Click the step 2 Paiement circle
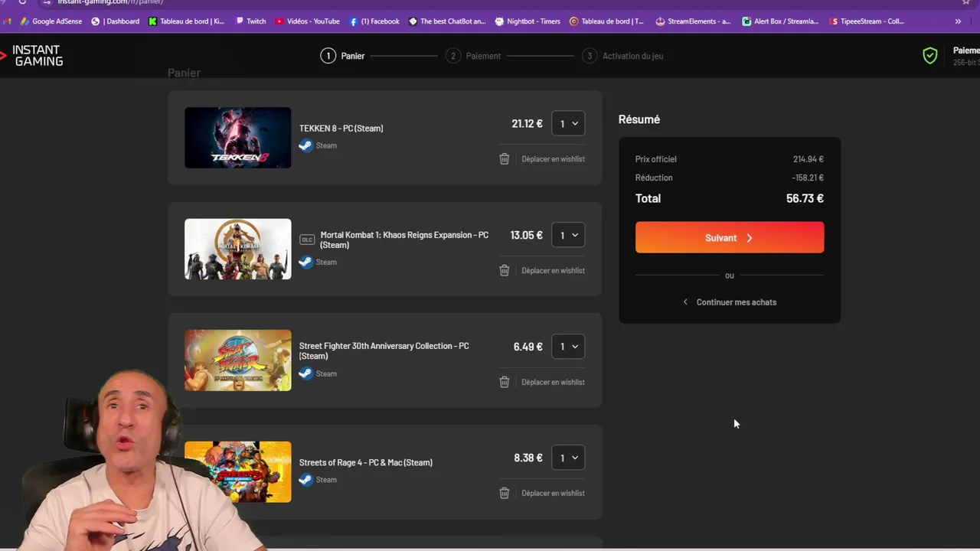 [453, 56]
